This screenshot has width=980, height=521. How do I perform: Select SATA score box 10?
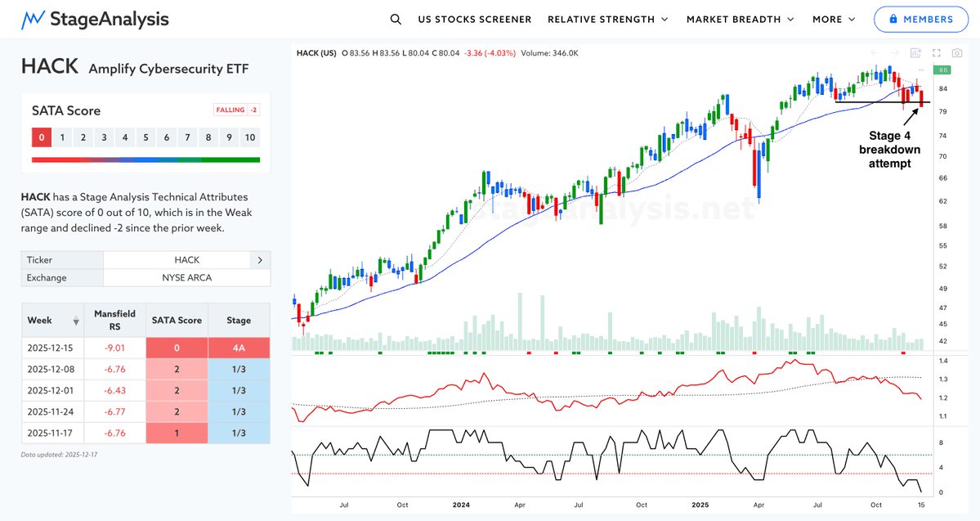pos(250,137)
